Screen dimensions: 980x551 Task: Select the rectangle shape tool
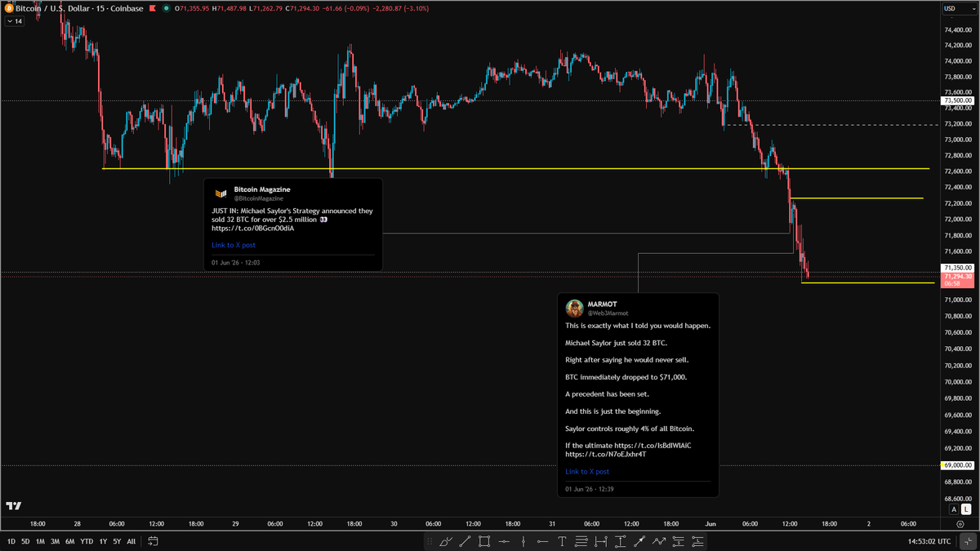point(484,541)
